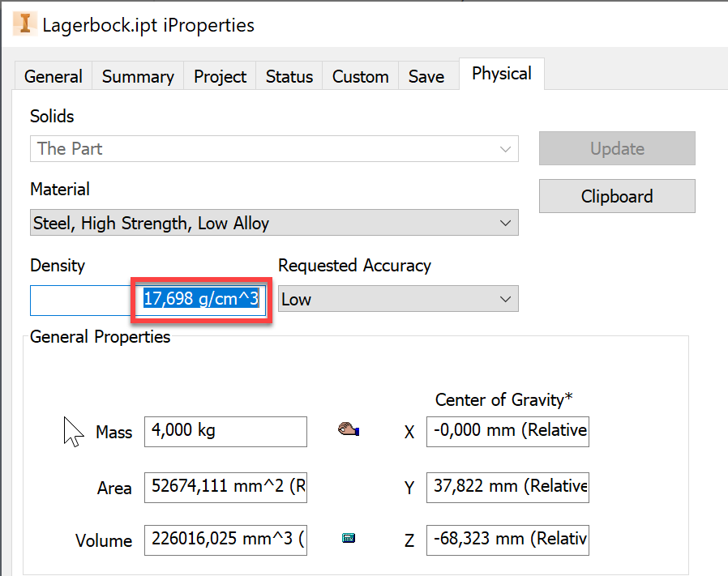Viewport: 728px width, 576px height.
Task: Open the Requested Accuracy dropdown
Action: pos(505,299)
